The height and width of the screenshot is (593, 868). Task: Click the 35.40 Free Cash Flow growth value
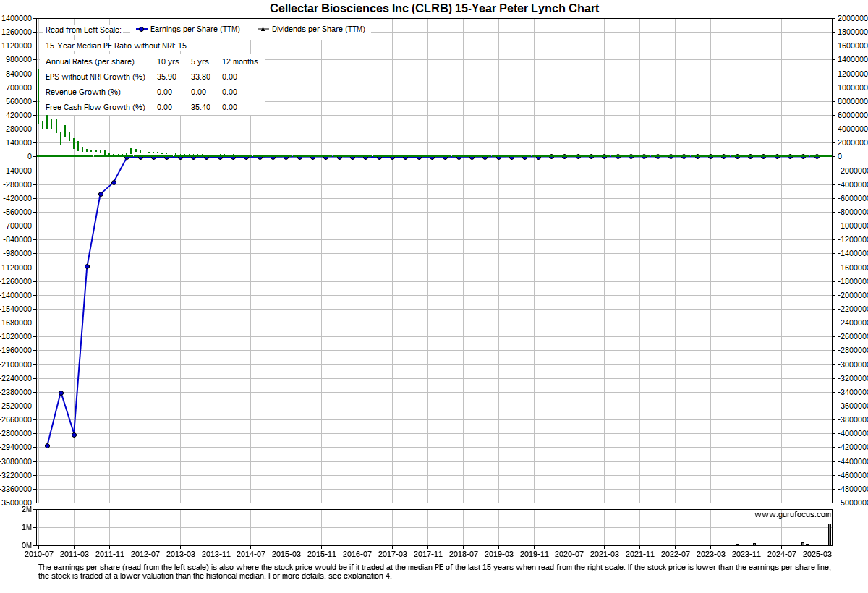coord(200,107)
